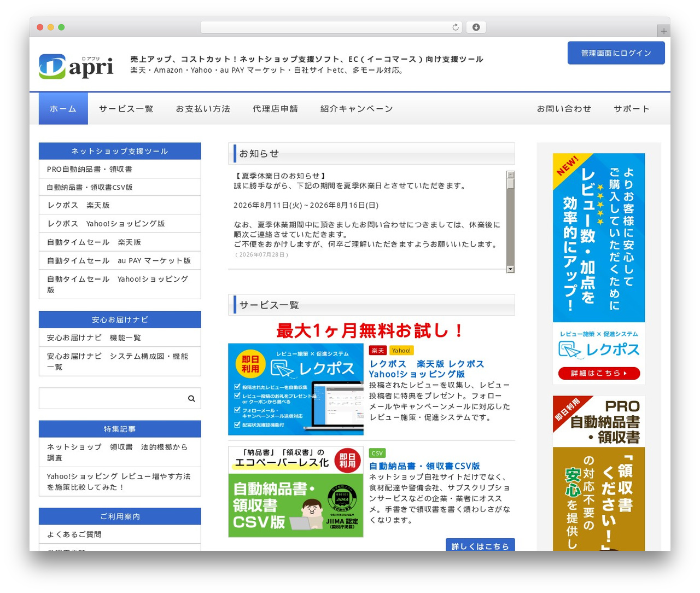
Task: Open ネットショップ 領収書 法的根拠から調査 article
Action: [120, 452]
